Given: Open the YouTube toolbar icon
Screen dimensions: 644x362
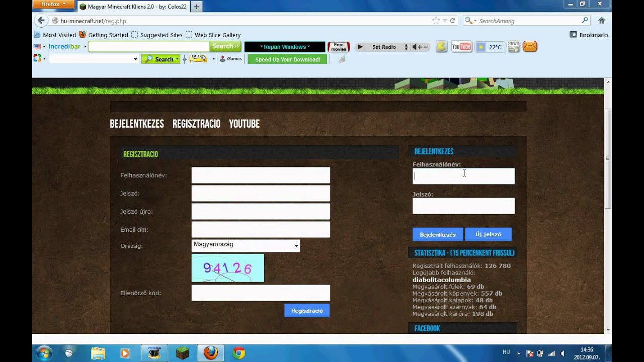Looking at the screenshot, I should coord(461,47).
